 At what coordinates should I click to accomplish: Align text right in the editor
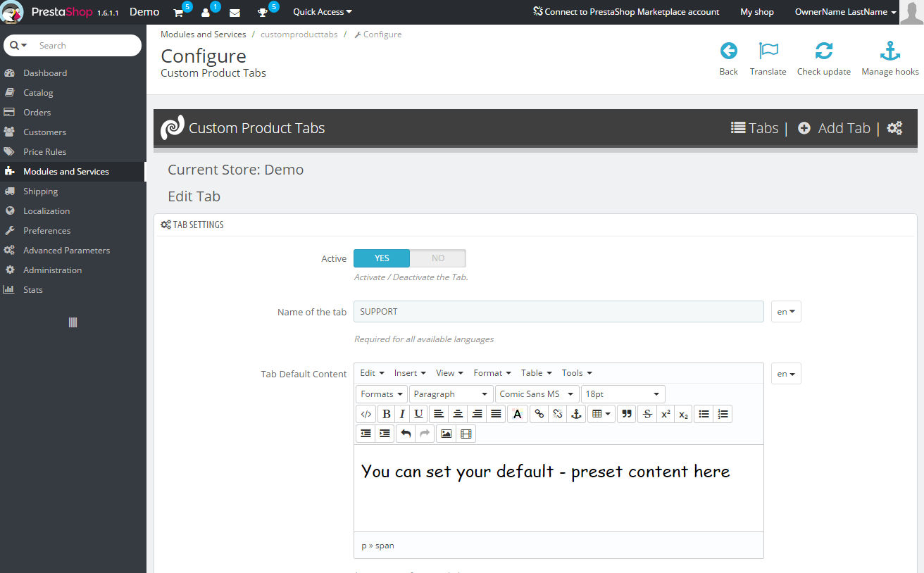click(477, 414)
